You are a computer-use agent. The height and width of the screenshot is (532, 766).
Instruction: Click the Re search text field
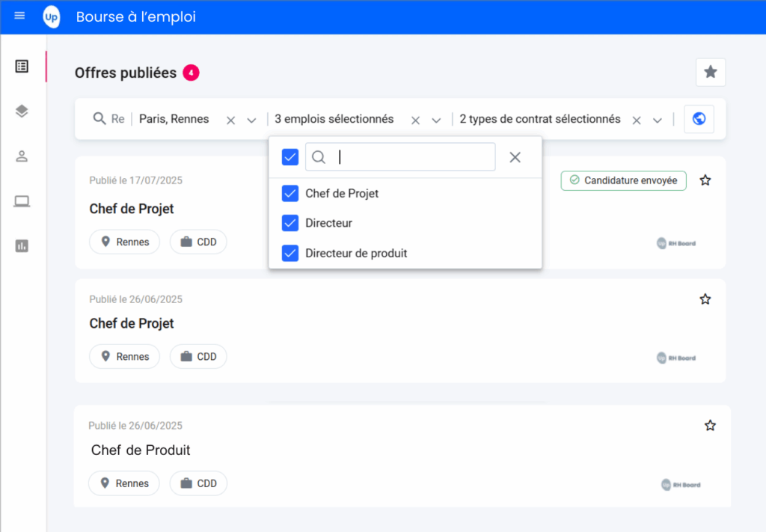(x=117, y=119)
